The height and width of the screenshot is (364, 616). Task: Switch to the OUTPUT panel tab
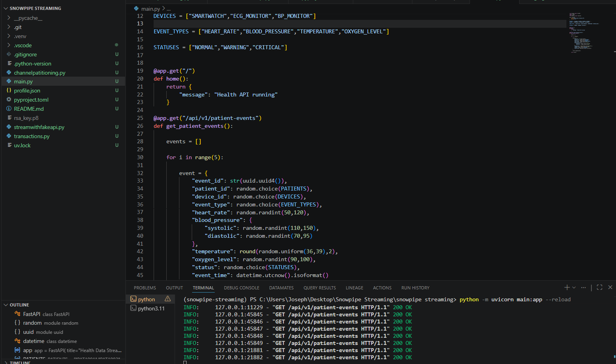coord(174,288)
